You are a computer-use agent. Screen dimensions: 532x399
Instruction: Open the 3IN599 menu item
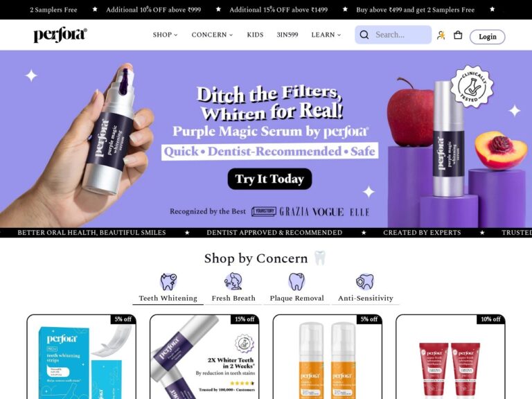click(x=287, y=35)
